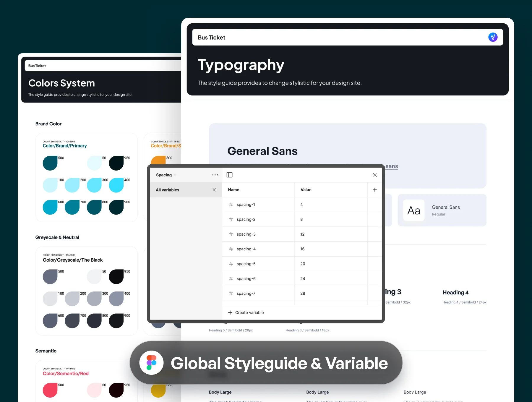Screen dimensions: 532x402
Task: Edit value 4 of spacing-1
Action: [x=301, y=205]
